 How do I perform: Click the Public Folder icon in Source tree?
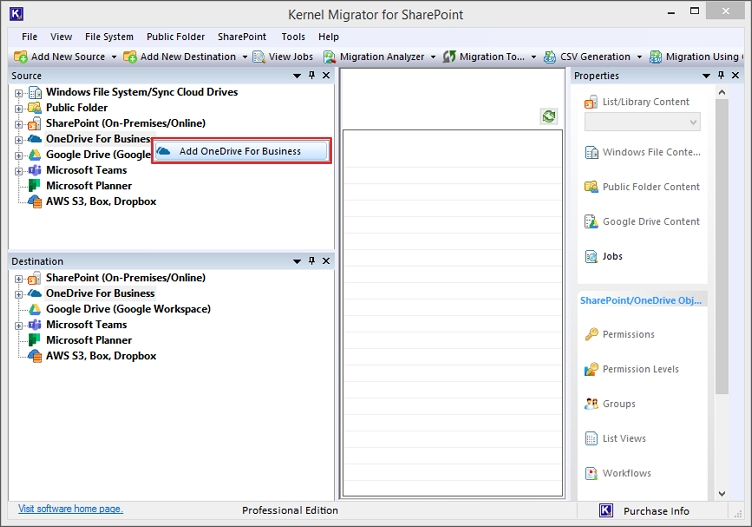coord(35,107)
